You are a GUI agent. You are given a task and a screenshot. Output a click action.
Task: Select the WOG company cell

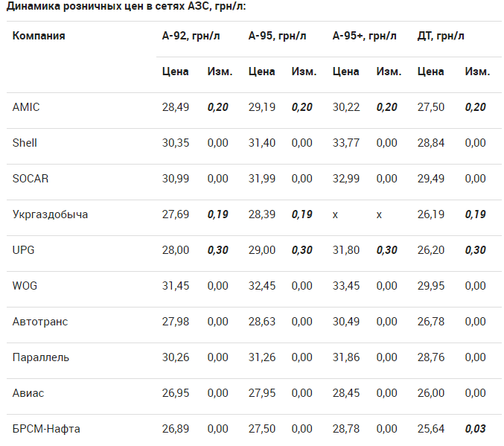pyautogui.click(x=25, y=286)
